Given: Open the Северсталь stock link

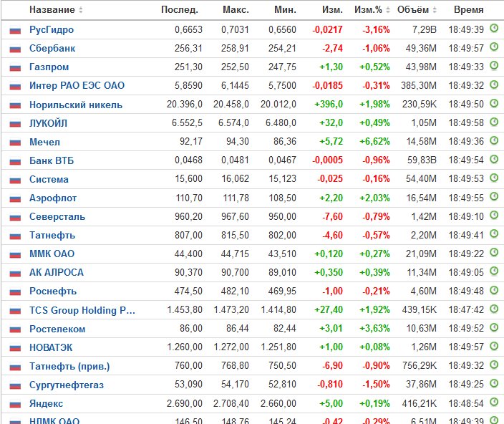Looking at the screenshot, I should pyautogui.click(x=57, y=217).
